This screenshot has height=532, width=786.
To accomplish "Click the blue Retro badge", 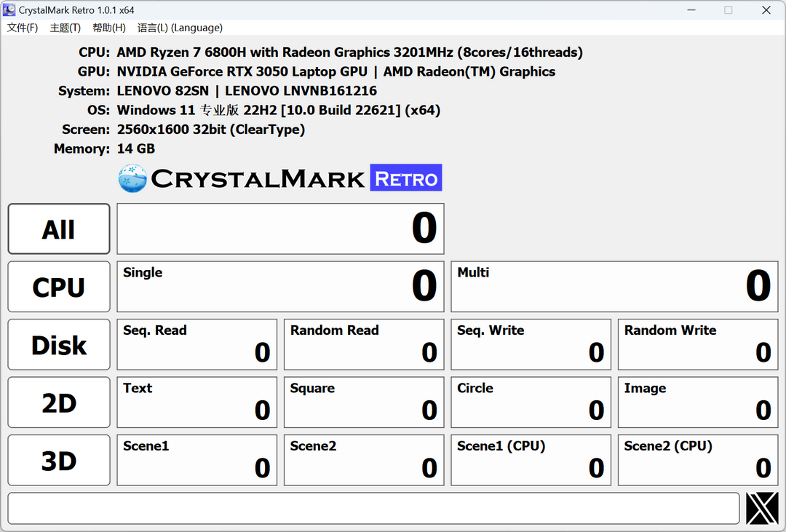I will coord(405,178).
